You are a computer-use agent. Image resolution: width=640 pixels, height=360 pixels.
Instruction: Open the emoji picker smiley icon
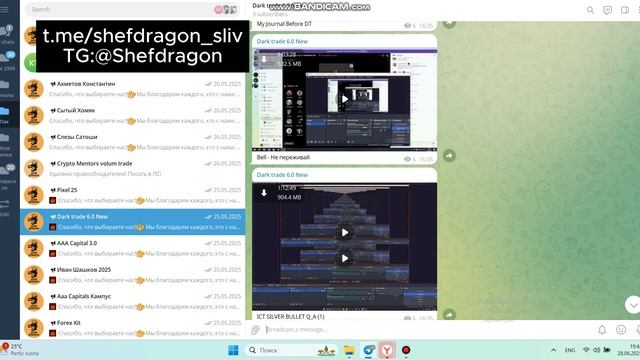pos(621,330)
